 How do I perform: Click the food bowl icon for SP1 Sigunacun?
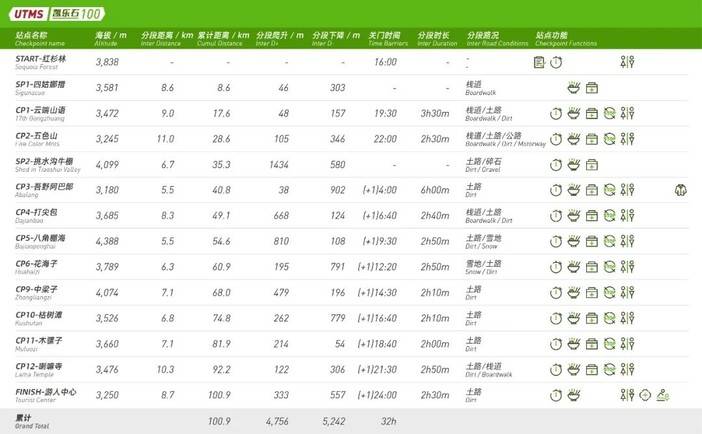[574, 88]
